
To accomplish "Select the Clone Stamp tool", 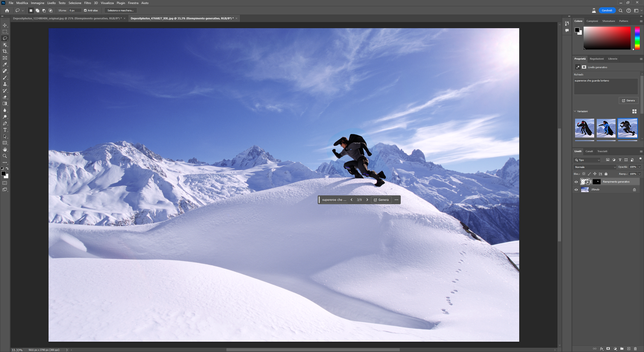I will click(5, 84).
